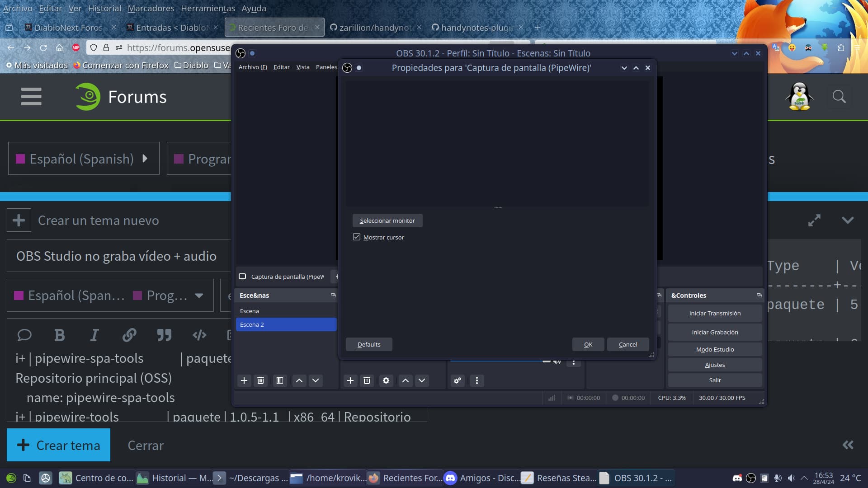Add a new source with plus icon

[x=350, y=380]
